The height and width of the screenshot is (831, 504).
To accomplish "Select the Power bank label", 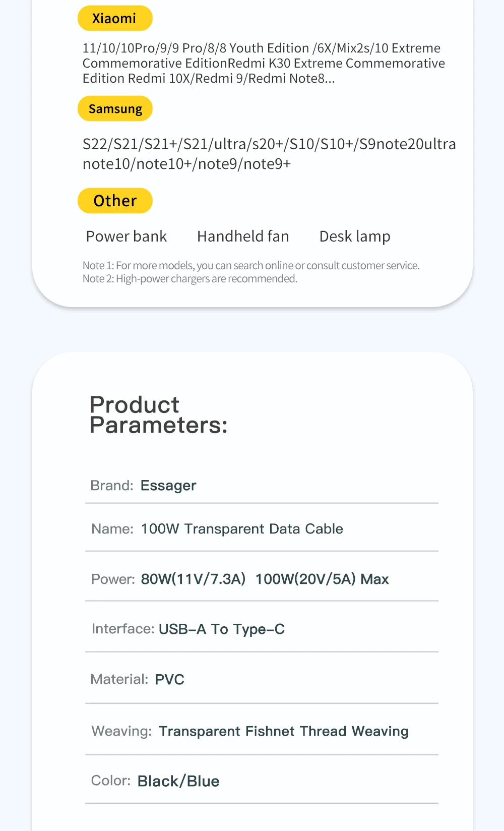I will pyautogui.click(x=126, y=236).
